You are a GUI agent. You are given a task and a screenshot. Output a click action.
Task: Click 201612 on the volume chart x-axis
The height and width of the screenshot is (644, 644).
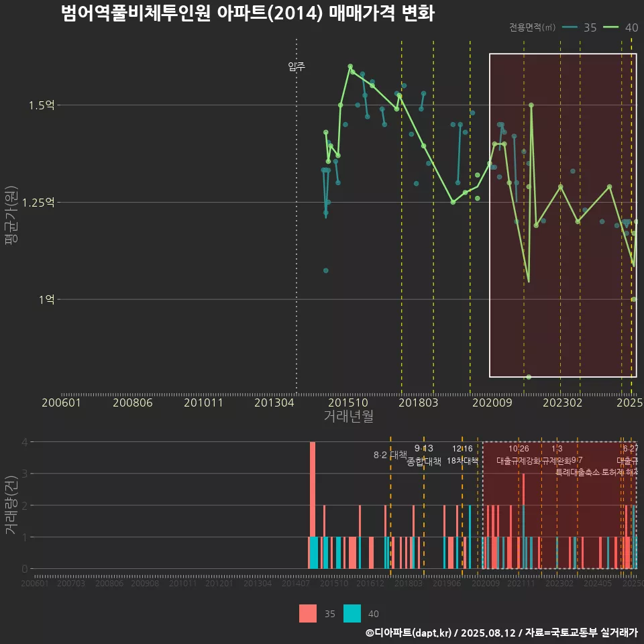(370, 583)
